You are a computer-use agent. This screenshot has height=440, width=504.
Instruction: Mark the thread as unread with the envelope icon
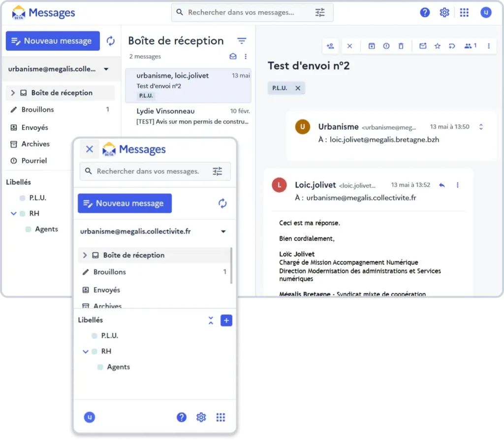coord(423,46)
